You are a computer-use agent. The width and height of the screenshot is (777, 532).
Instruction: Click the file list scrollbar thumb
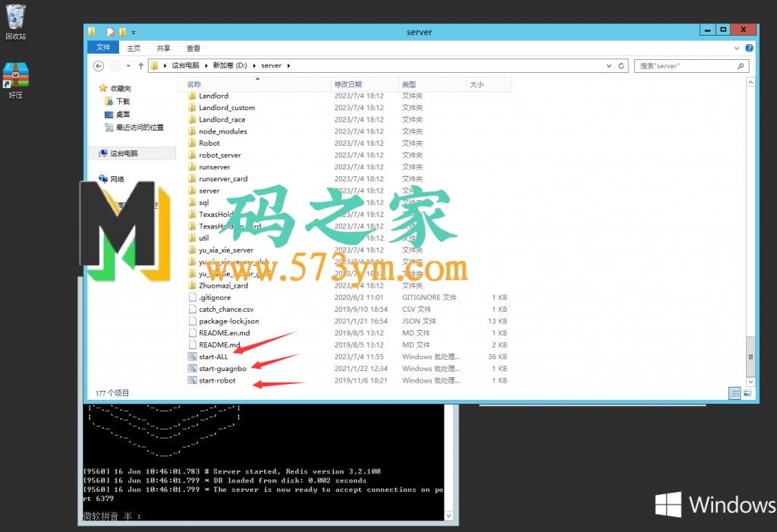[x=750, y=357]
